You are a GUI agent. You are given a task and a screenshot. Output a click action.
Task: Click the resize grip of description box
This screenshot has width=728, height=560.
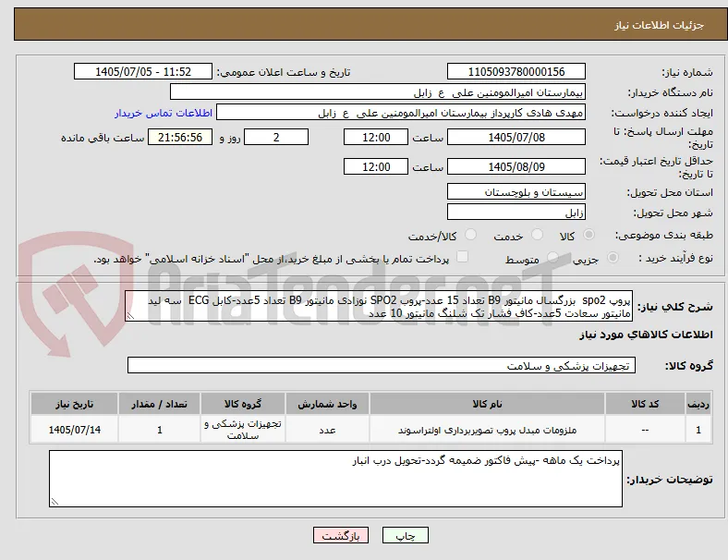pyautogui.click(x=130, y=316)
